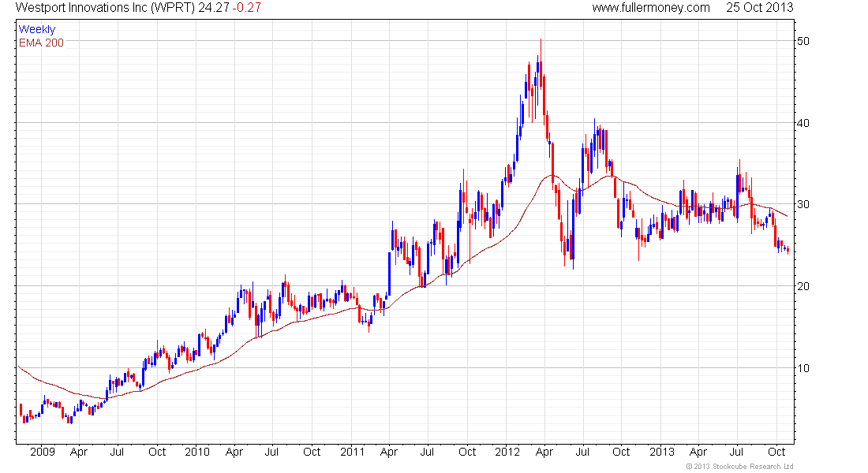Click the blue 'Weekly' legend label
Image resolution: width=868 pixels, height=473 pixels.
pos(37,29)
